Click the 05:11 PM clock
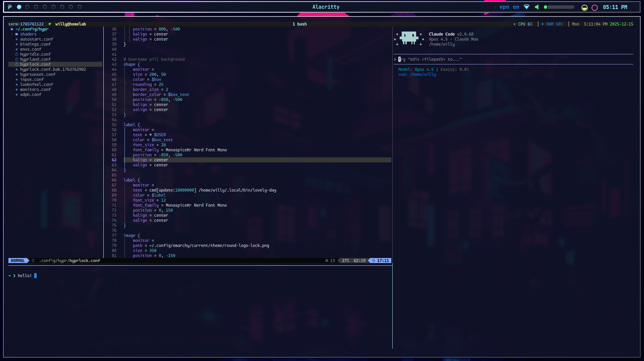The image size is (644, 361). [615, 7]
